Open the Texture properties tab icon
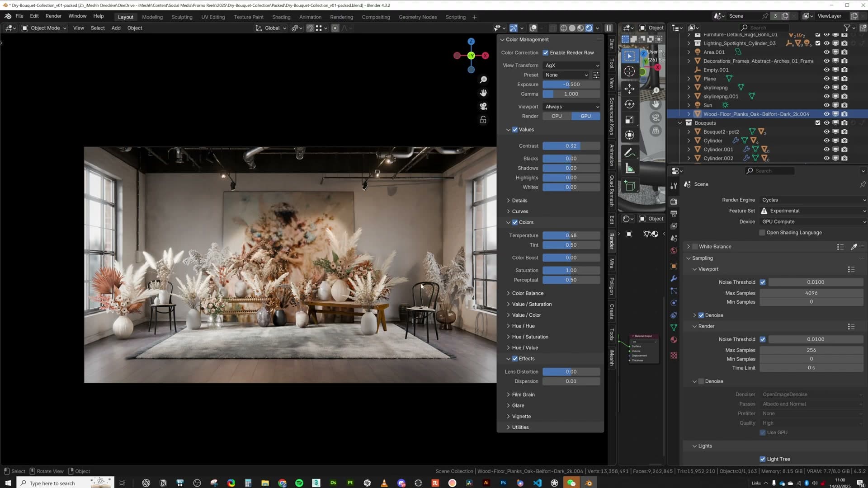The image size is (868, 488). tap(674, 356)
